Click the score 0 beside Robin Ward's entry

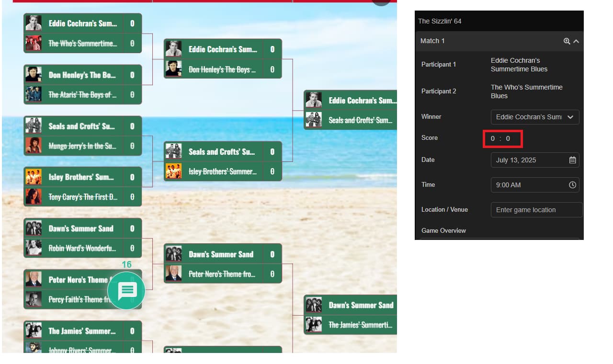click(132, 248)
